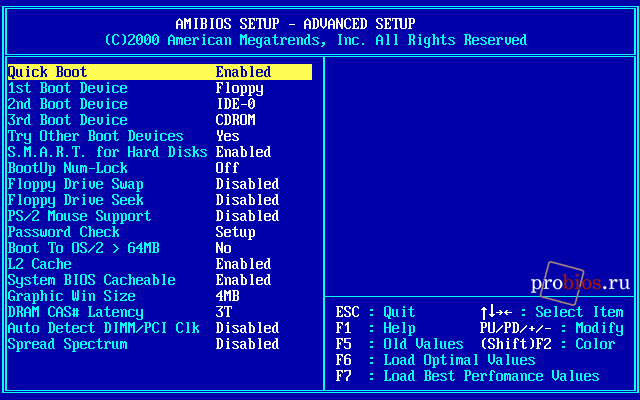Click the PU/PD/+/- : Modify hint

[552, 328]
